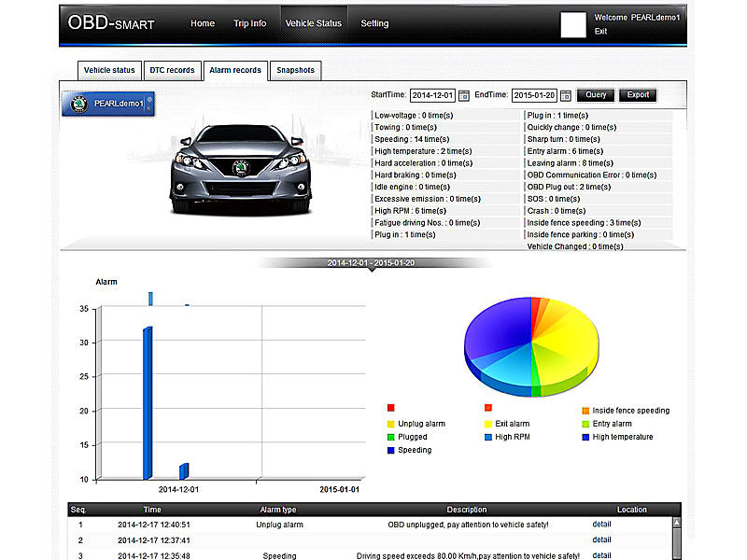747x560 pixels.
Task: Click the 'Idle engine : 0 time(s)' line
Action: (413, 187)
